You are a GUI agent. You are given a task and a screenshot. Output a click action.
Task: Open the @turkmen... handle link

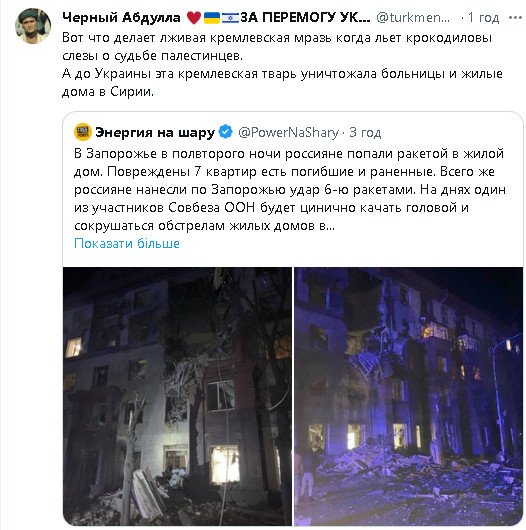(x=413, y=18)
